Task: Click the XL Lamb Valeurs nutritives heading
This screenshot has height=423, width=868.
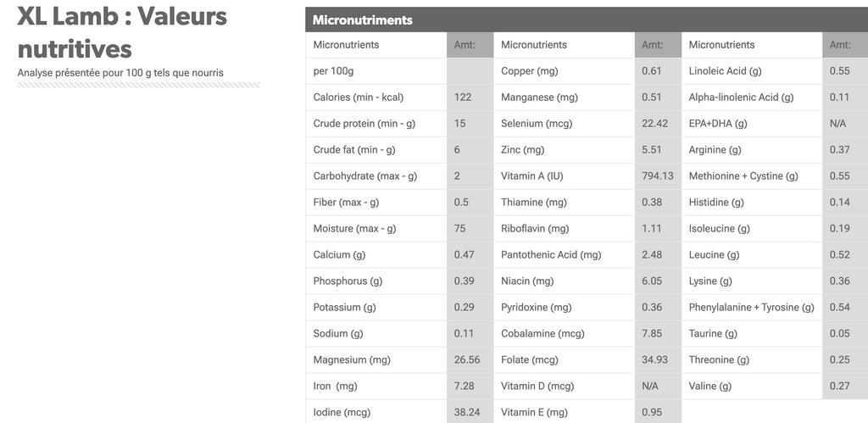Action: coord(122,32)
